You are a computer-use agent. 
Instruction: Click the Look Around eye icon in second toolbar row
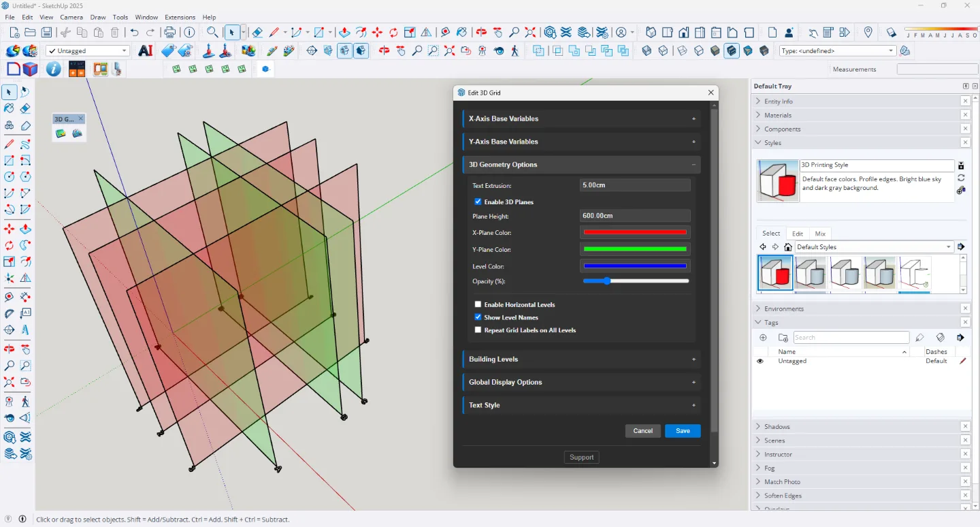click(499, 50)
